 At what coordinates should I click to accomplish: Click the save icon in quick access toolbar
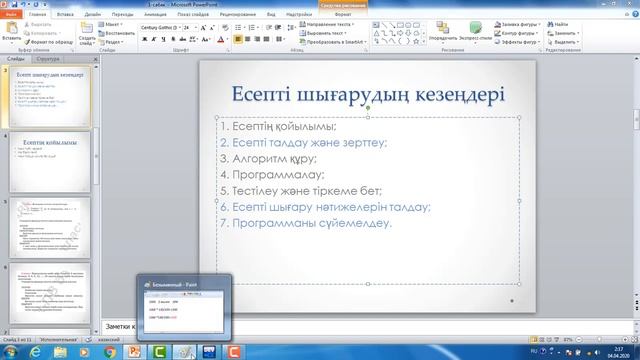[14, 4]
